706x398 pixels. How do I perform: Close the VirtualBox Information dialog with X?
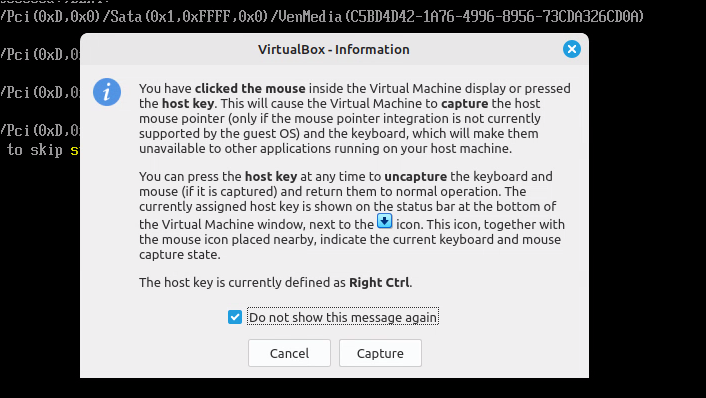[x=571, y=49]
